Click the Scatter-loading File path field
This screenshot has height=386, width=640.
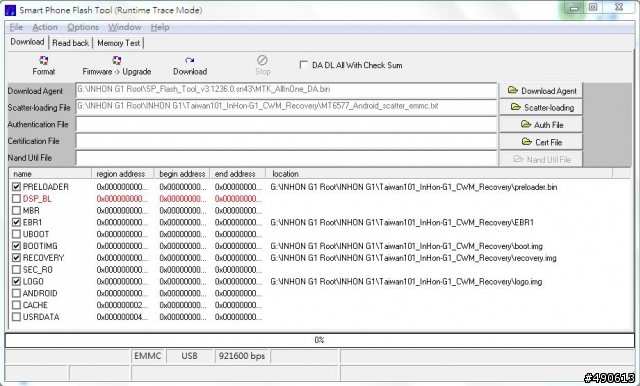(286, 107)
